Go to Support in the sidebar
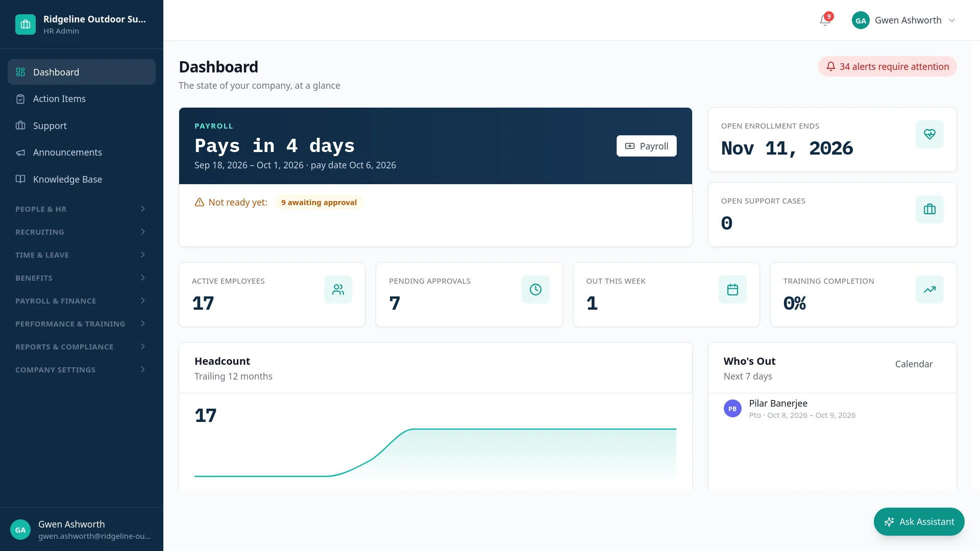 (82, 126)
